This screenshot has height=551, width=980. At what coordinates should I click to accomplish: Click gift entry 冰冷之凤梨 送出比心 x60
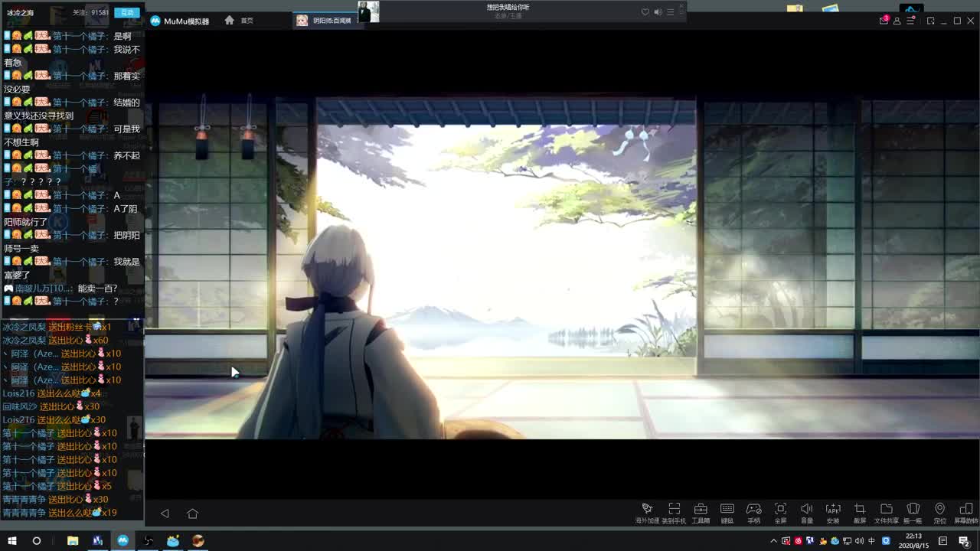pyautogui.click(x=55, y=340)
